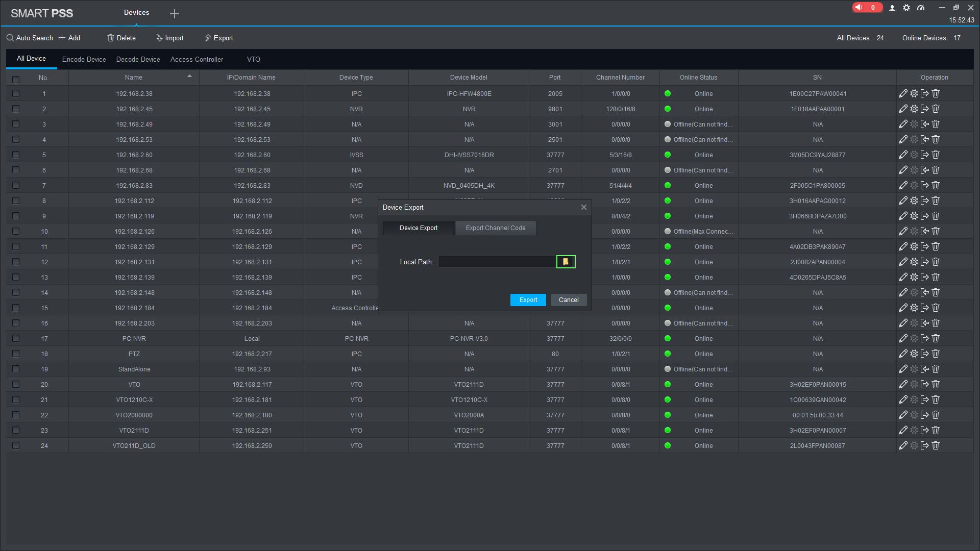
Task: Switch to Export Channel Code tab
Action: (x=495, y=228)
